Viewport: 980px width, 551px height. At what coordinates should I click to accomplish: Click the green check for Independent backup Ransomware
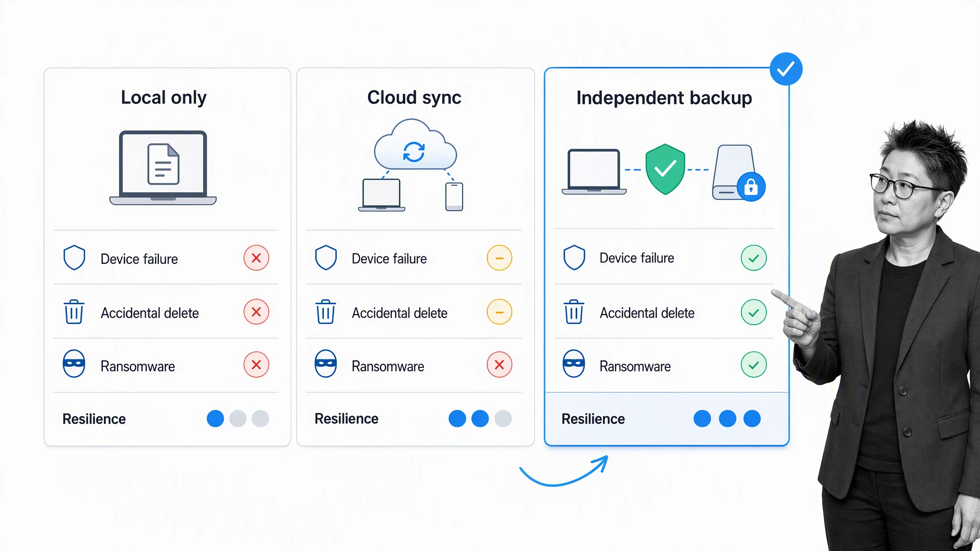(x=754, y=364)
